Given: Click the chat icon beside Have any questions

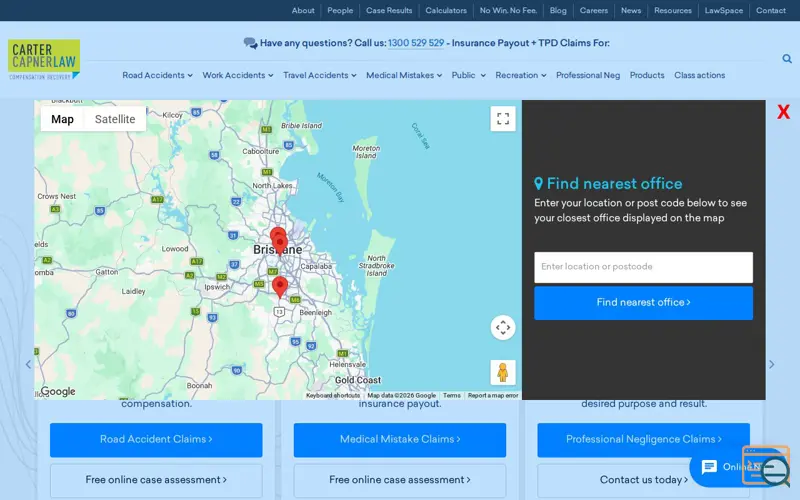Looking at the screenshot, I should tap(251, 43).
